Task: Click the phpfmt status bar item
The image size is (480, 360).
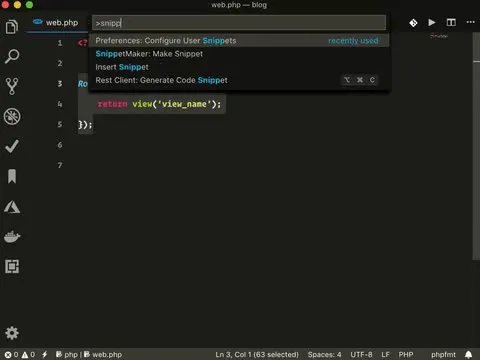Action: pos(443,354)
